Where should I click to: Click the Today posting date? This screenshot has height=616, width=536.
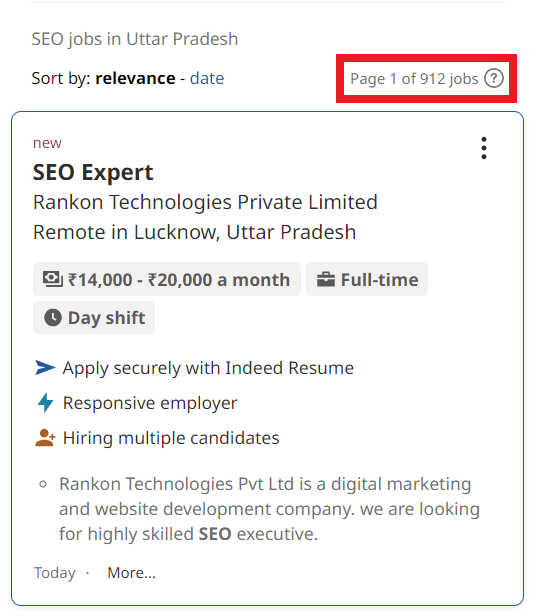55,573
